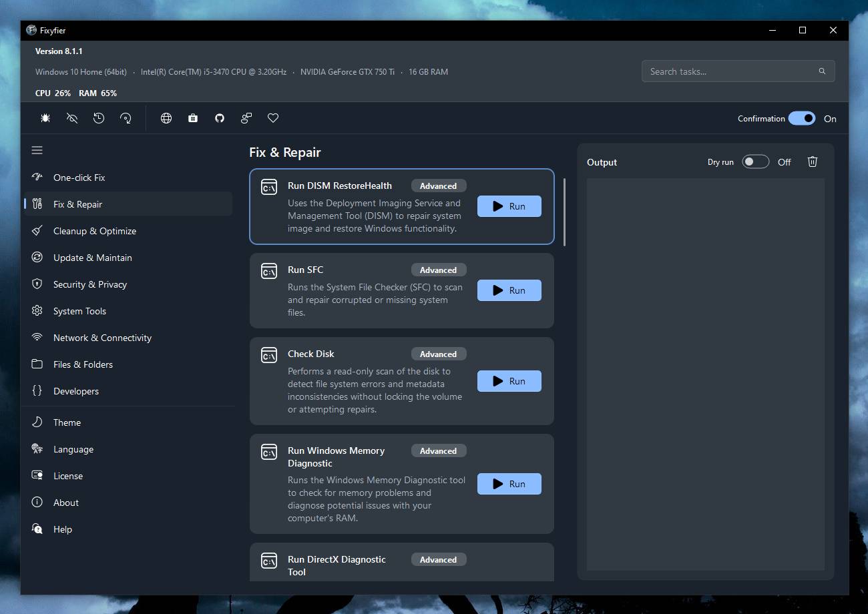Open the website globe icon
Image resolution: width=868 pixels, height=614 pixels.
(166, 118)
